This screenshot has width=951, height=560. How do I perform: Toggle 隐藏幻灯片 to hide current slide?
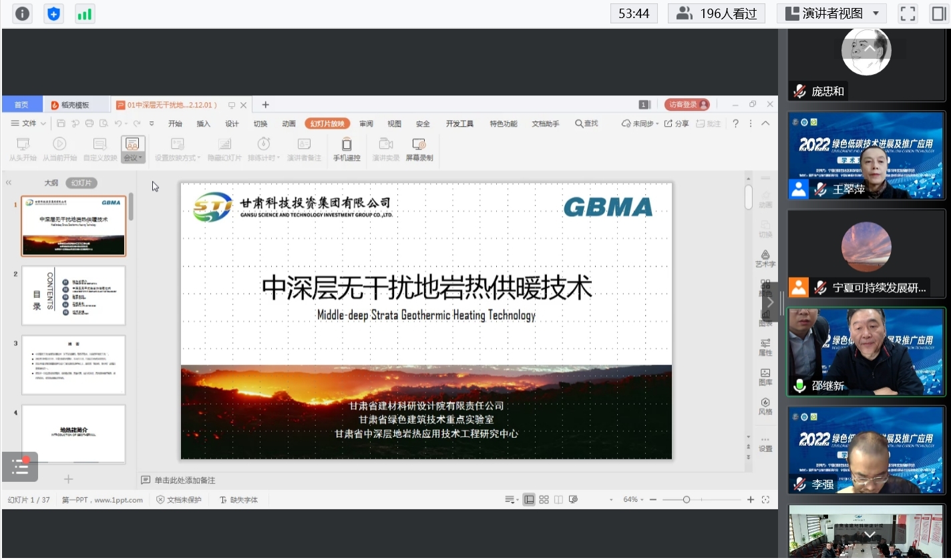tap(223, 148)
